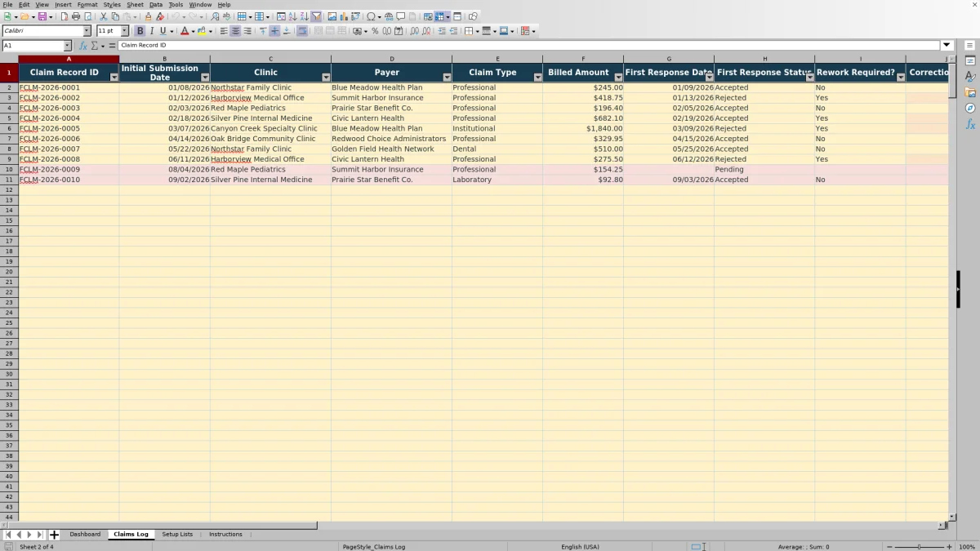
Task: Toggle Align Right alignment
Action: [247, 31]
